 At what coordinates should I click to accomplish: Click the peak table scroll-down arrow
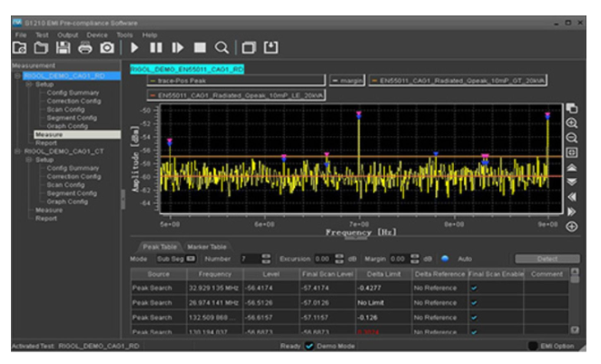pos(574,330)
